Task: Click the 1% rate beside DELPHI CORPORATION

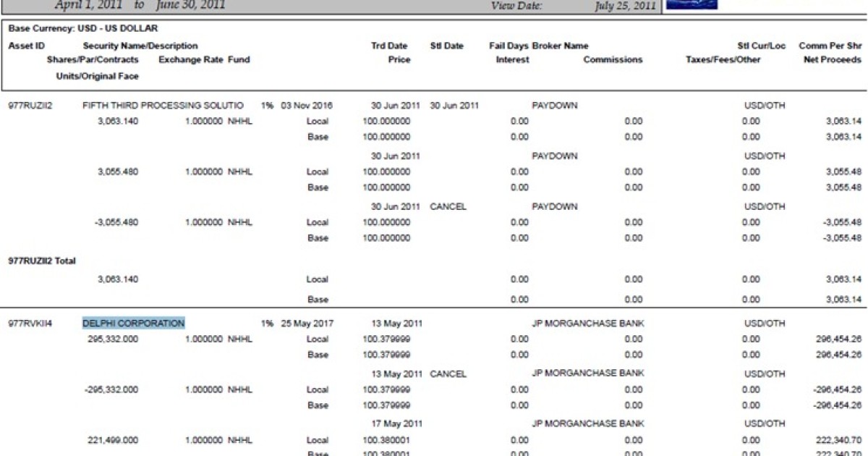Action: tap(267, 324)
